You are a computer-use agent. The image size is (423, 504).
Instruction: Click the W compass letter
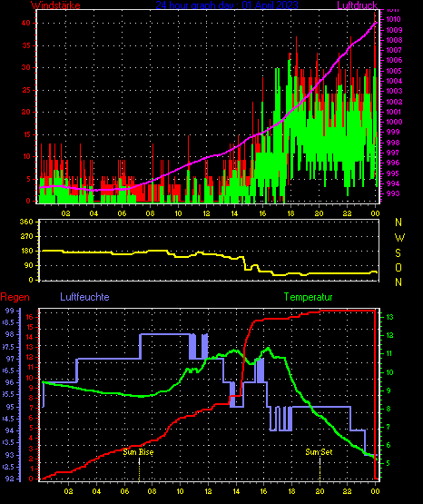(399, 238)
